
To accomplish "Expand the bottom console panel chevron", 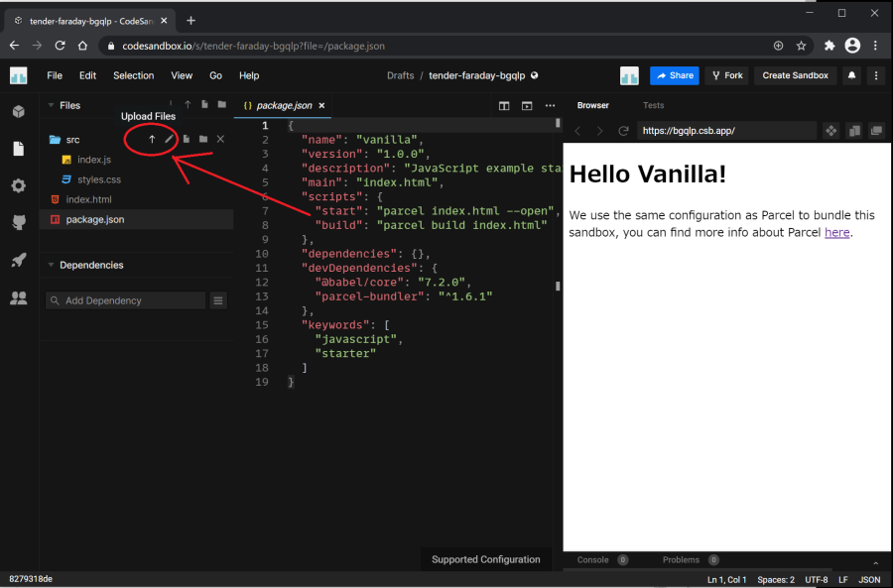I will [875, 561].
